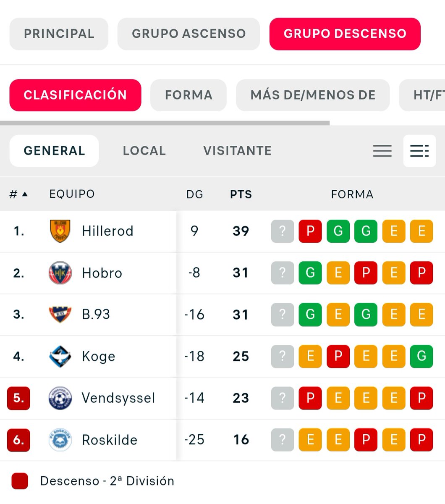Switch to Principal tab
Viewport: 445px width, 504px height.
[59, 34]
